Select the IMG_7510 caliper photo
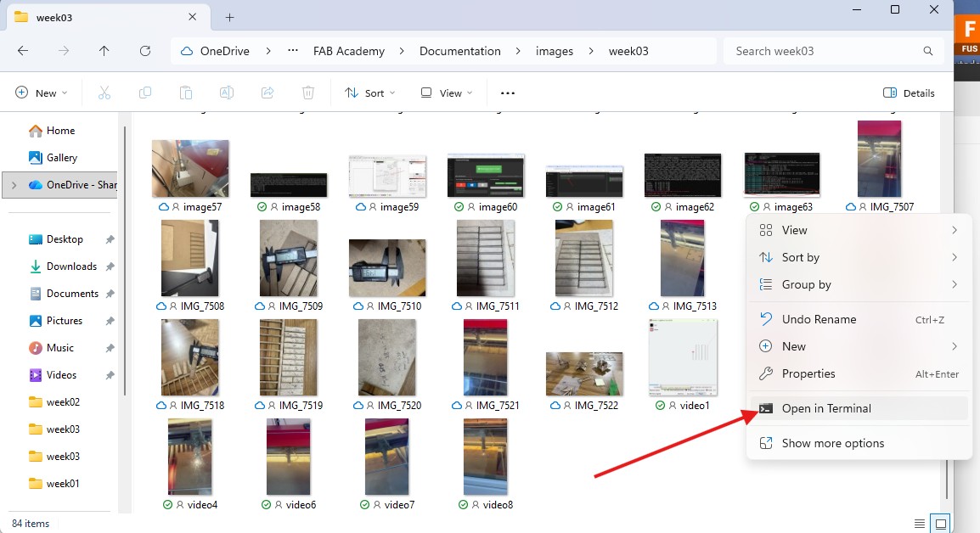The height and width of the screenshot is (533, 980). (387, 267)
